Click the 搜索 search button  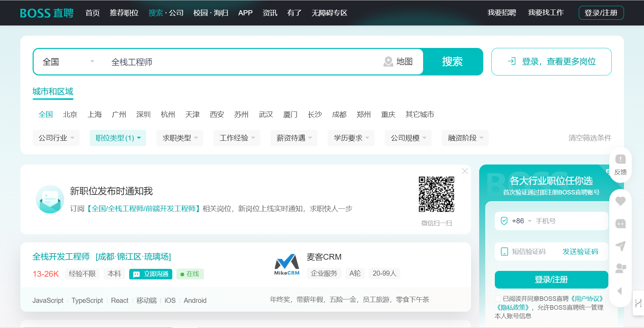coord(452,62)
